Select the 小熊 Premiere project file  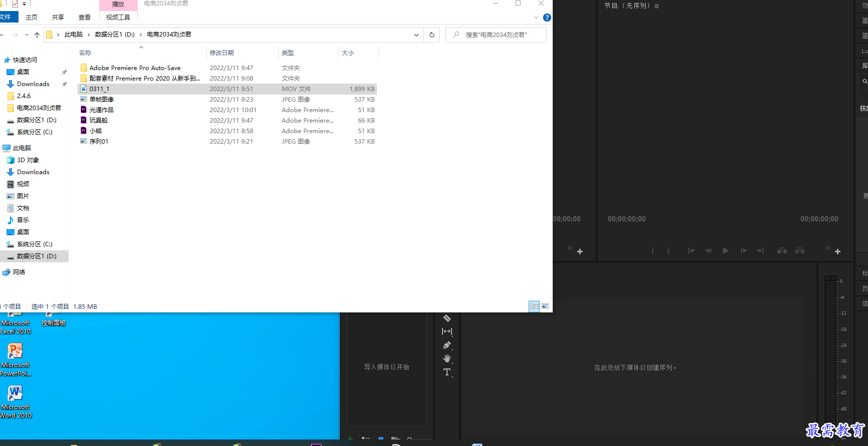point(227,131)
